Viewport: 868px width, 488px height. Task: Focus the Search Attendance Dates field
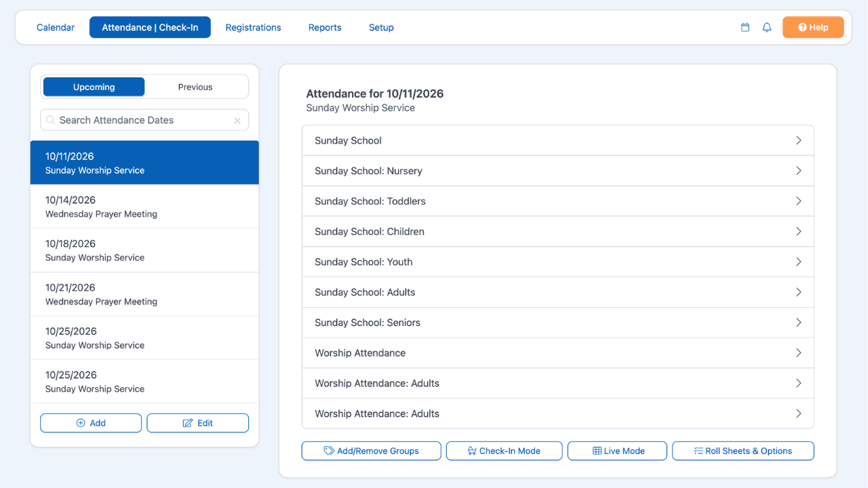144,120
